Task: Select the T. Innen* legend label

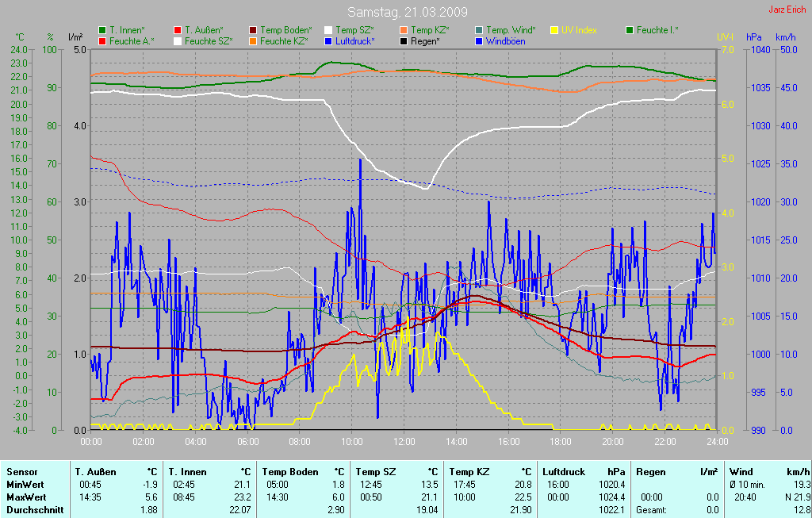Action: [128, 31]
